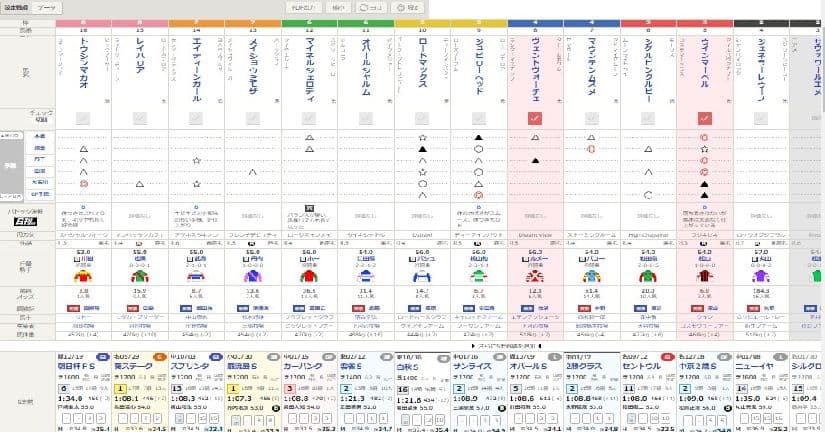Click the 日刊 logo in paddock row
Screen dimensions: 825x432
[25, 222]
